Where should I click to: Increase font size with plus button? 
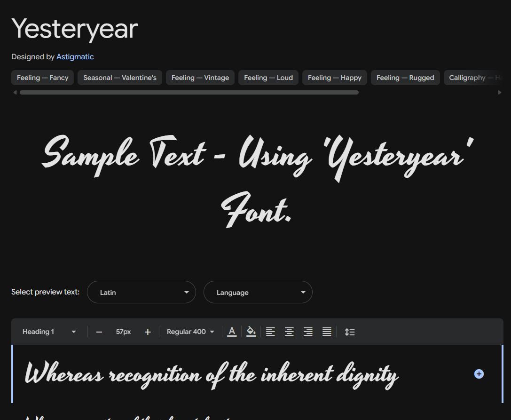pos(148,332)
